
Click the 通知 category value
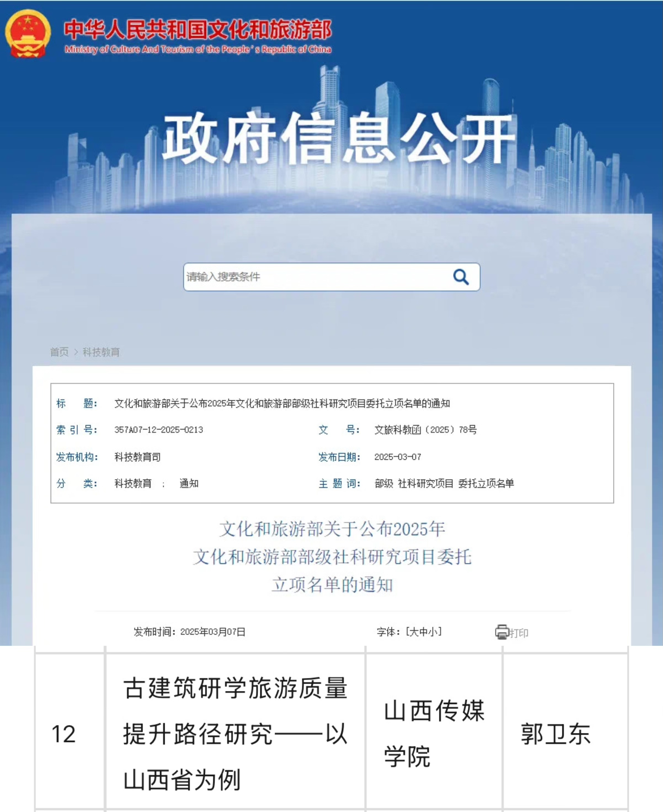click(189, 484)
